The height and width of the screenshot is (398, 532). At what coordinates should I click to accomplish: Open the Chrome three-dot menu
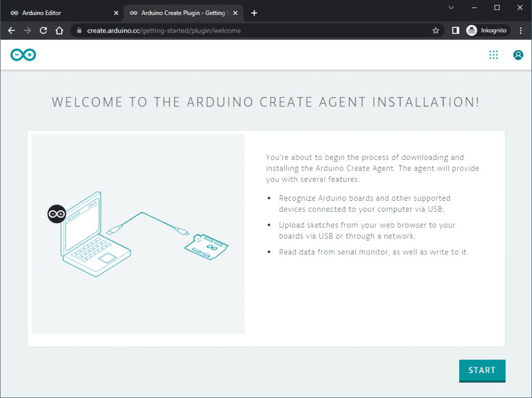click(521, 31)
